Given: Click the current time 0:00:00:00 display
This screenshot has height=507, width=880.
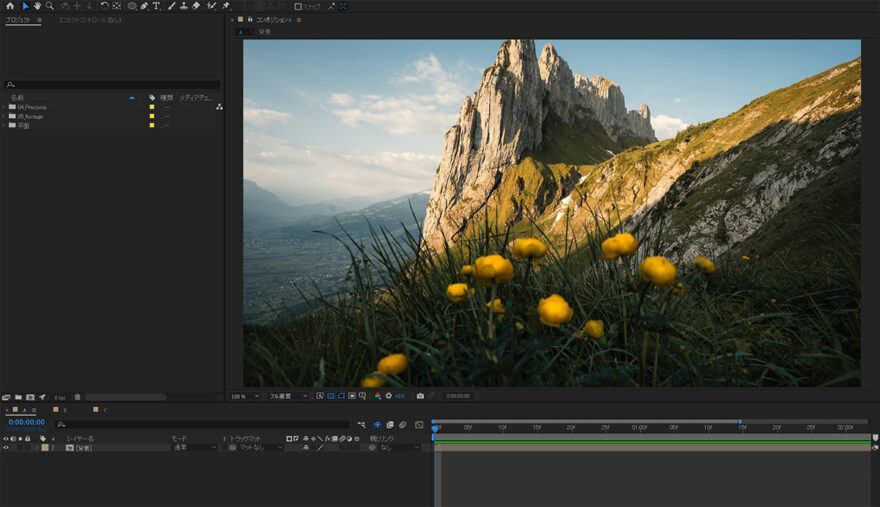Looking at the screenshot, I should 26,422.
